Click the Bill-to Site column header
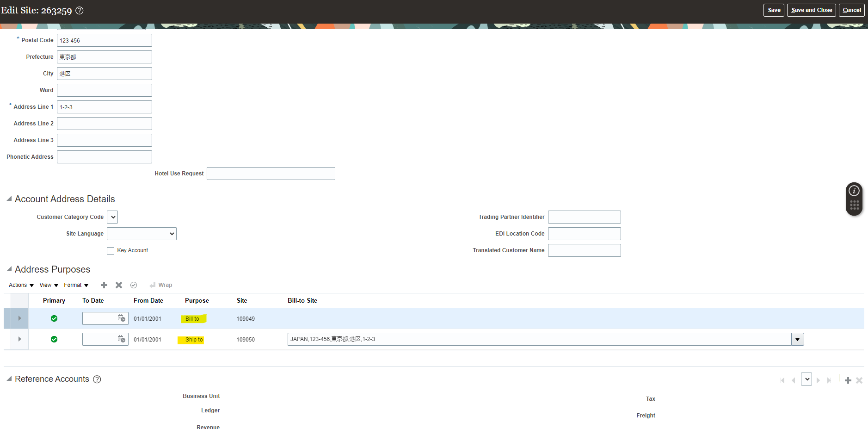The height and width of the screenshot is (429, 868). point(302,301)
